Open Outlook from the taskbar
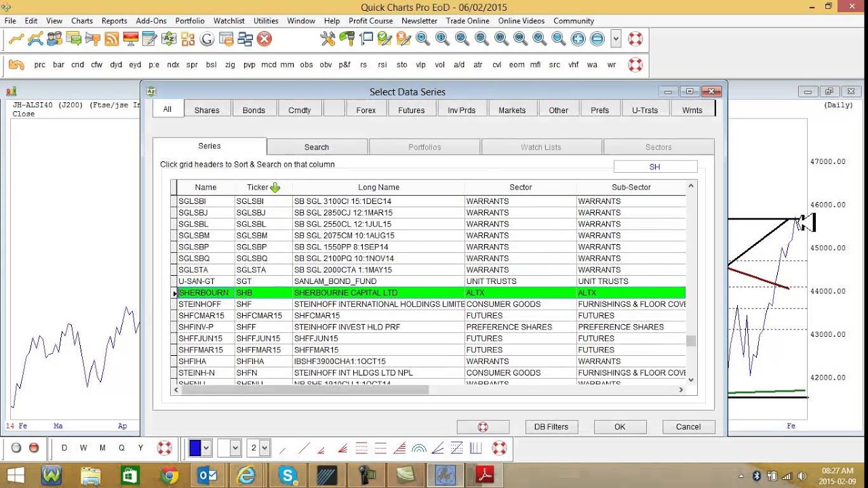This screenshot has height=488, width=868. [x=208, y=476]
